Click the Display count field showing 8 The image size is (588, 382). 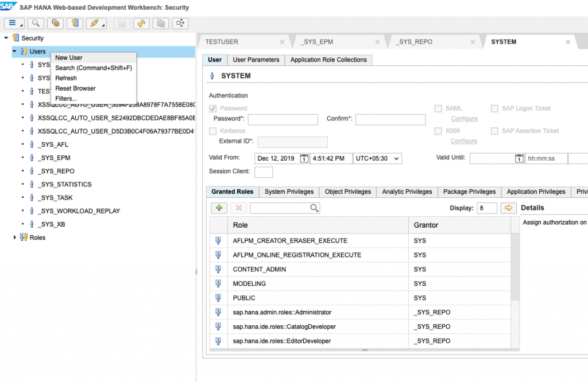tap(487, 208)
